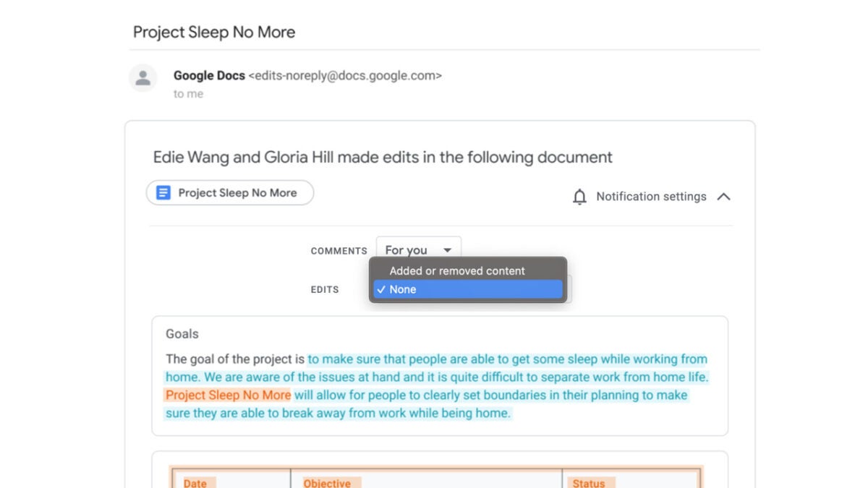
Task: Click the Notification settings text link
Action: [650, 196]
